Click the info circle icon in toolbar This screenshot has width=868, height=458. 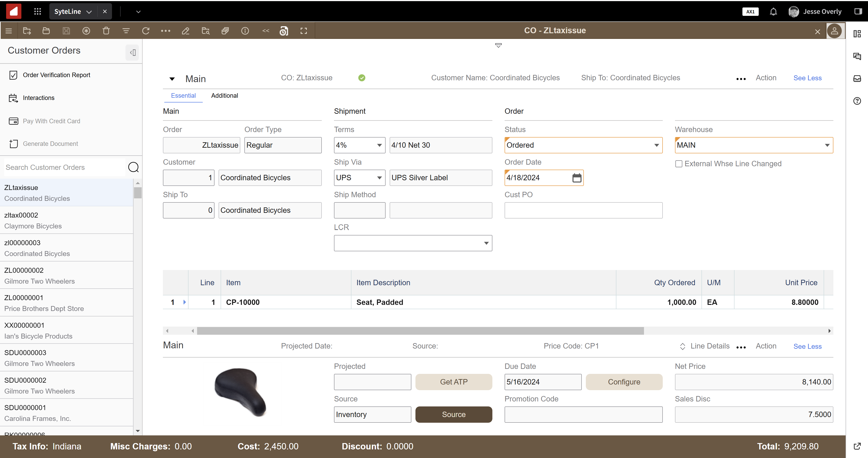click(245, 31)
